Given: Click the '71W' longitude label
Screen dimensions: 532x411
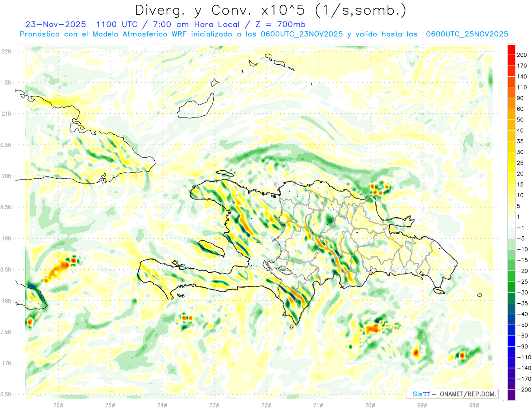Looking at the screenshot, I should [318, 405].
